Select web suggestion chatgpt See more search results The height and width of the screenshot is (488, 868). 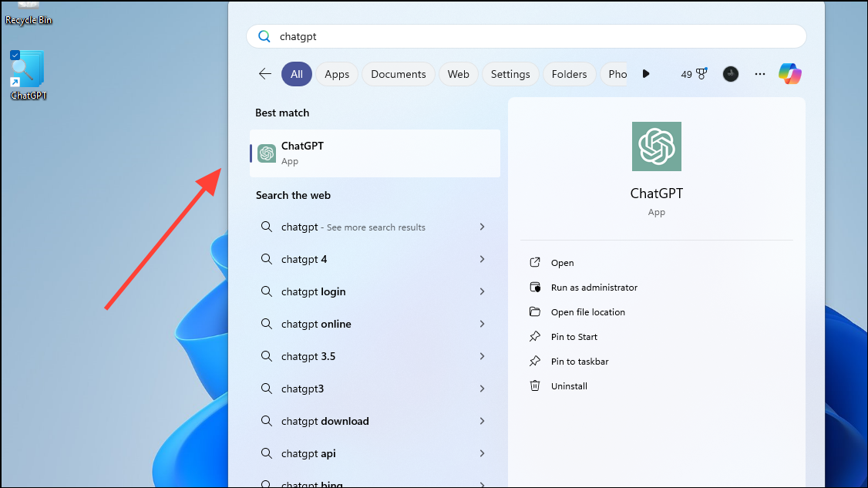[x=375, y=227]
